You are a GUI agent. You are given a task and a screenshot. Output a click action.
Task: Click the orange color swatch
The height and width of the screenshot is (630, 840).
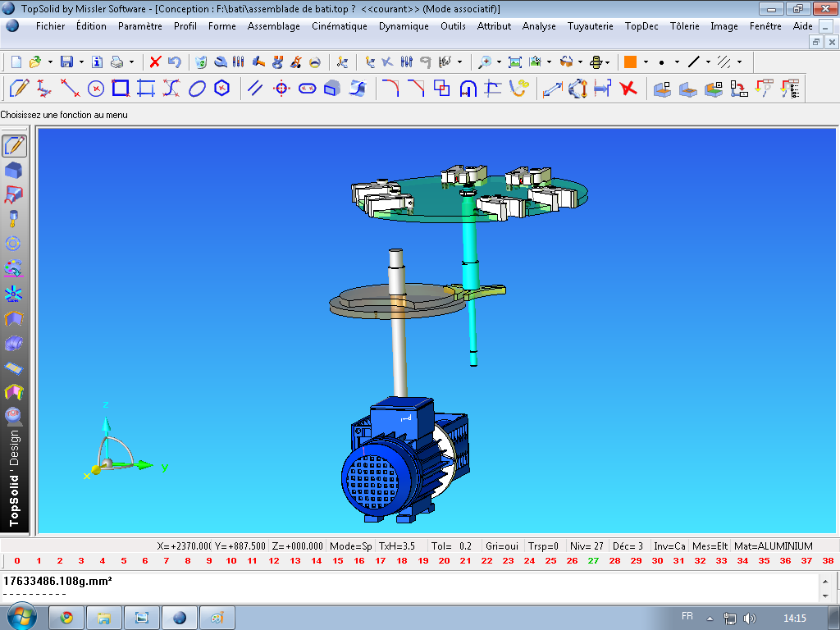pyautogui.click(x=630, y=62)
